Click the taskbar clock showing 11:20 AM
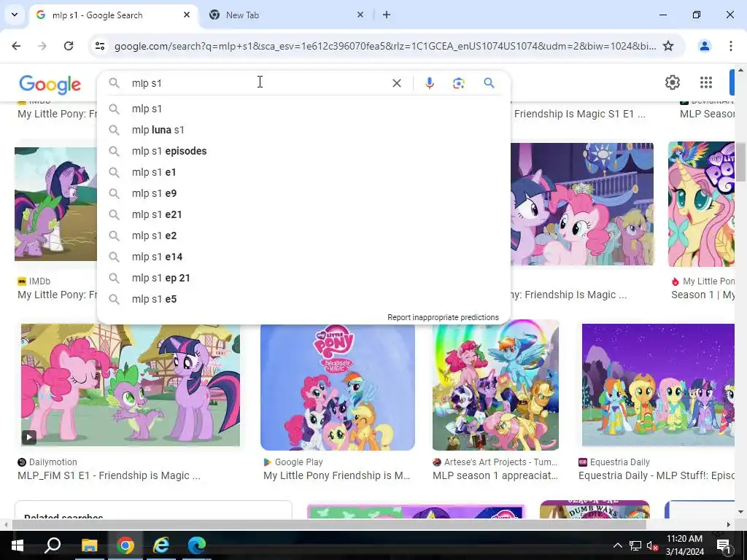The image size is (747, 560). 684,545
